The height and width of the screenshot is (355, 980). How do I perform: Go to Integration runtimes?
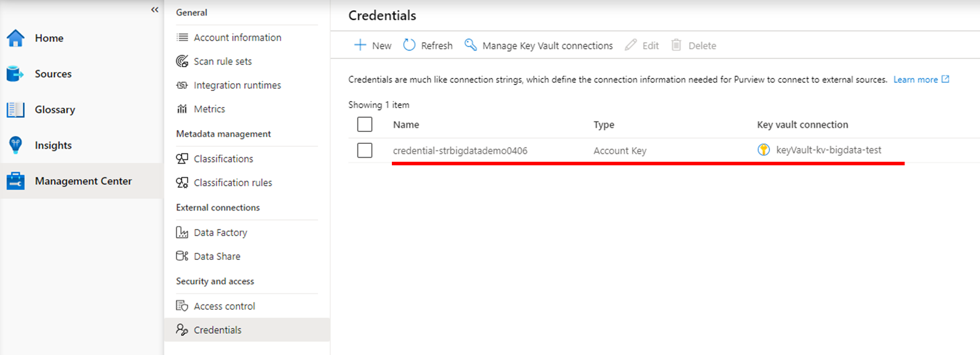(x=237, y=85)
